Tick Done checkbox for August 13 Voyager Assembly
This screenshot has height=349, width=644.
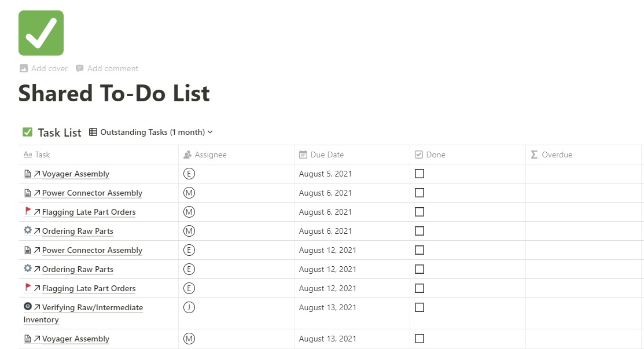[x=419, y=339]
